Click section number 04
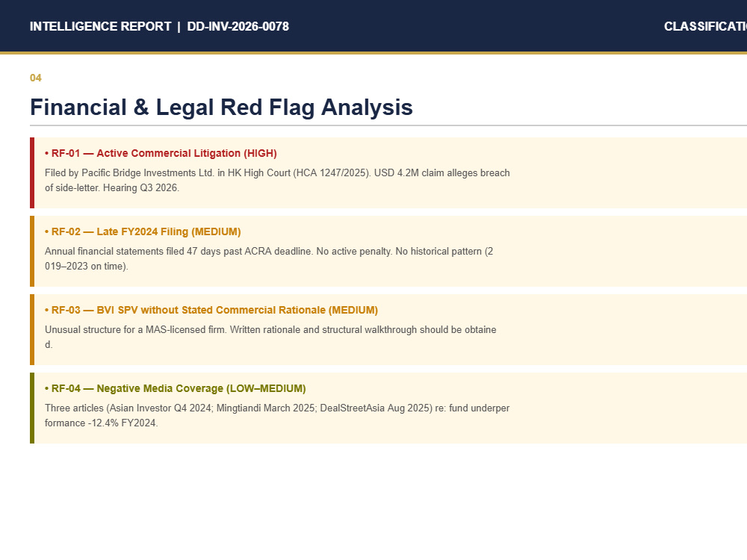This screenshot has height=560, width=747. tap(36, 78)
